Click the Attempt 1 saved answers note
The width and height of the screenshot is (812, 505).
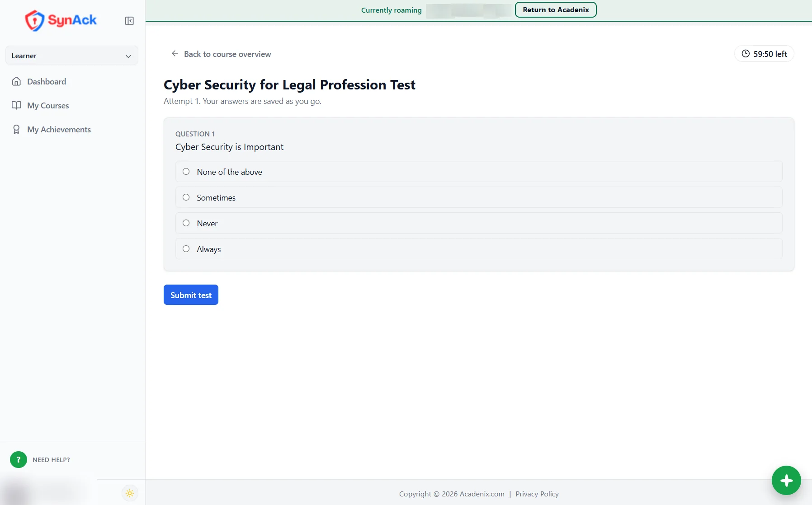pos(242,101)
